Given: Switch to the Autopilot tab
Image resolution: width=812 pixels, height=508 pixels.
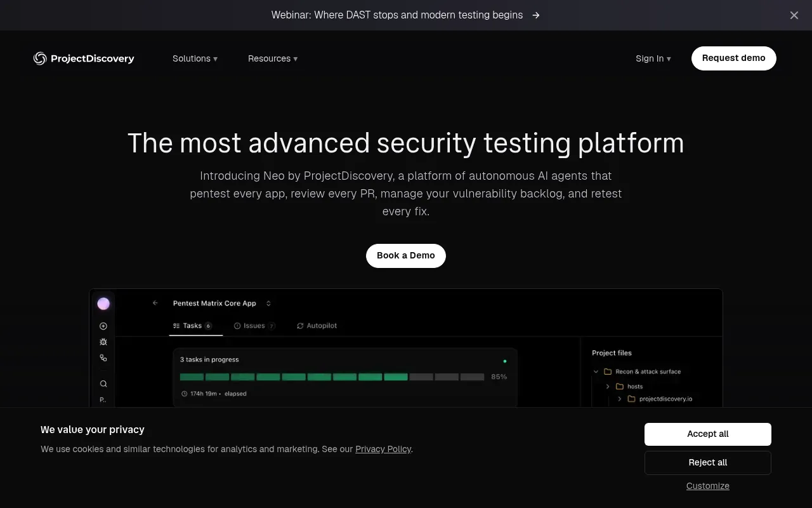Looking at the screenshot, I should point(317,326).
